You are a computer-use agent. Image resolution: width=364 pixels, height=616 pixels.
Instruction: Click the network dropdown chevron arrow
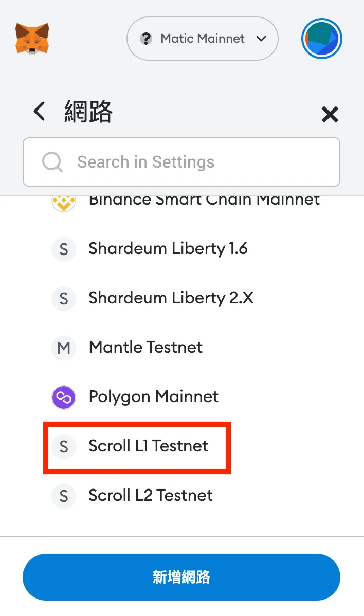tap(261, 39)
